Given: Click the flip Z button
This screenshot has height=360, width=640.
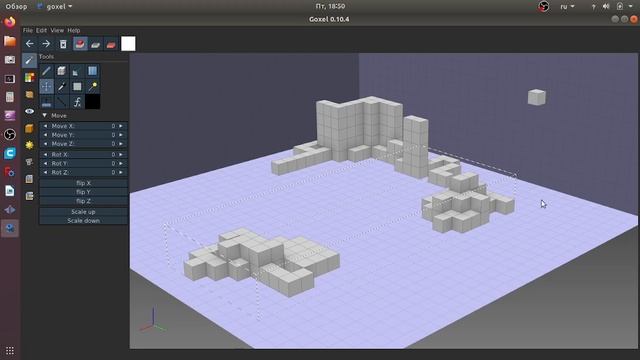Looking at the screenshot, I should pyautogui.click(x=83, y=201).
